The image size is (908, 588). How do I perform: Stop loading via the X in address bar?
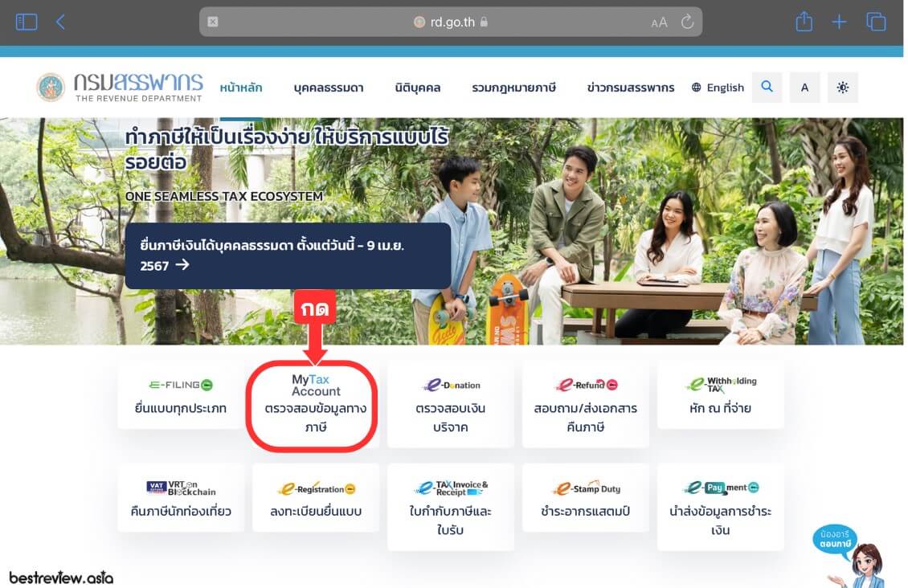click(213, 22)
